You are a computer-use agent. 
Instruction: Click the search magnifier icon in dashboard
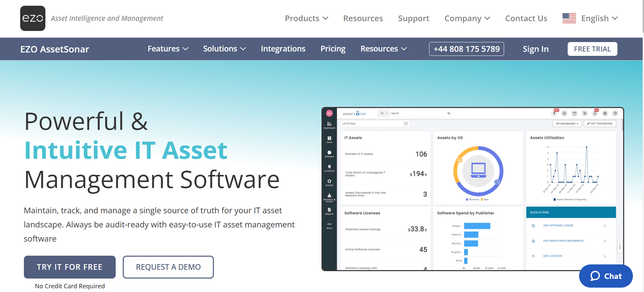click(449, 113)
